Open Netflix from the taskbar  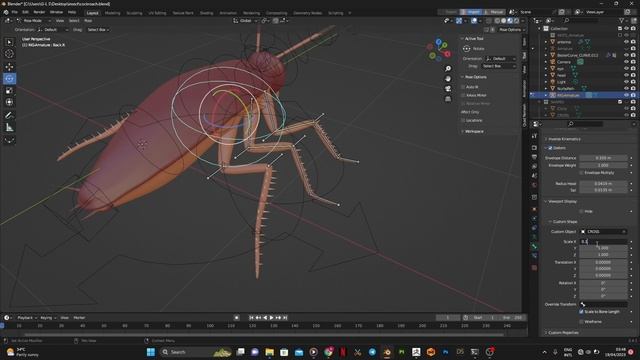[x=343, y=352]
